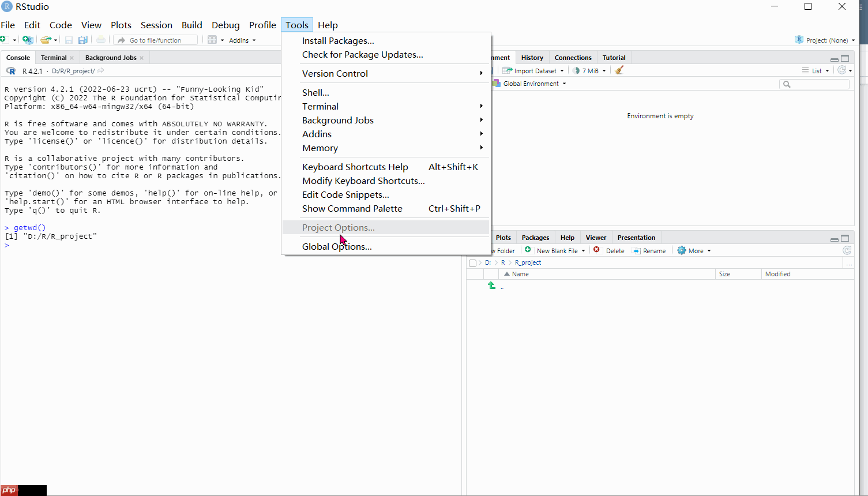The width and height of the screenshot is (868, 496).
Task: Click R_project in the path breadcrumb
Action: [528, 262]
